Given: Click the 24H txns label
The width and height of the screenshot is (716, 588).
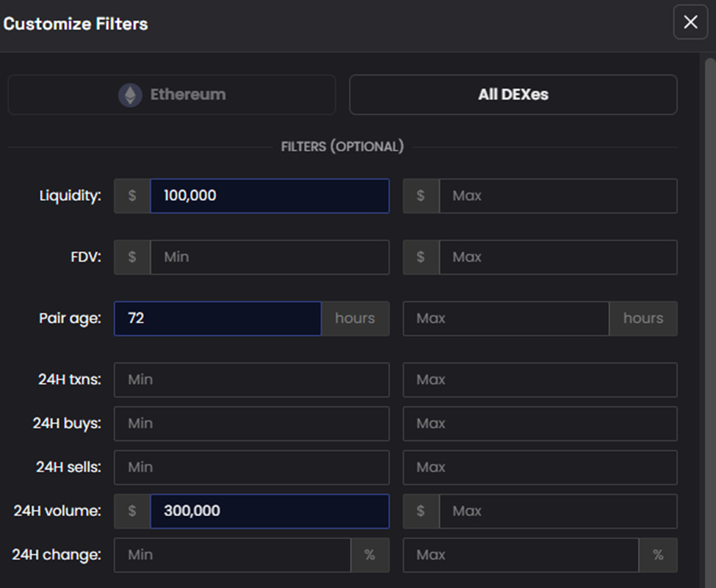Looking at the screenshot, I should (x=70, y=380).
